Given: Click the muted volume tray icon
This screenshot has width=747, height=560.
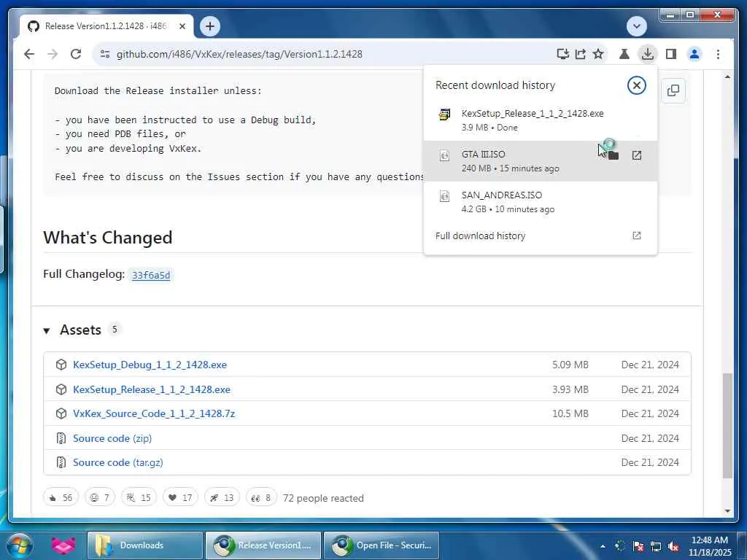Looking at the screenshot, I should (x=673, y=546).
